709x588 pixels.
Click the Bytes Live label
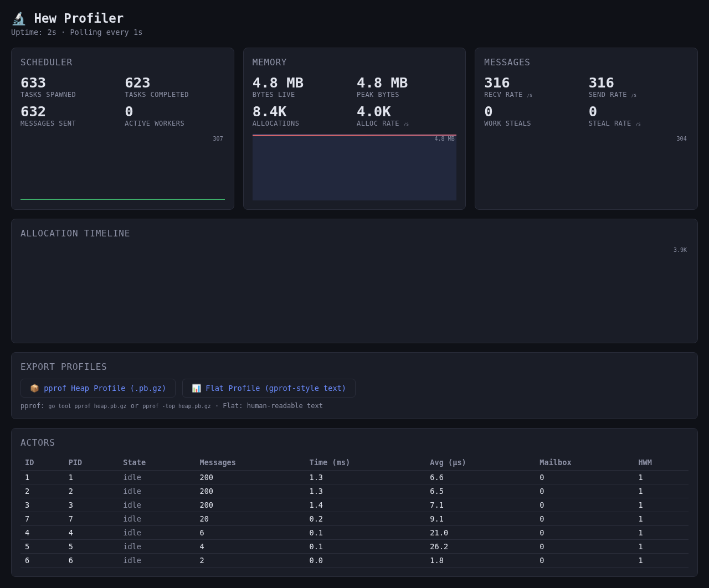274,95
